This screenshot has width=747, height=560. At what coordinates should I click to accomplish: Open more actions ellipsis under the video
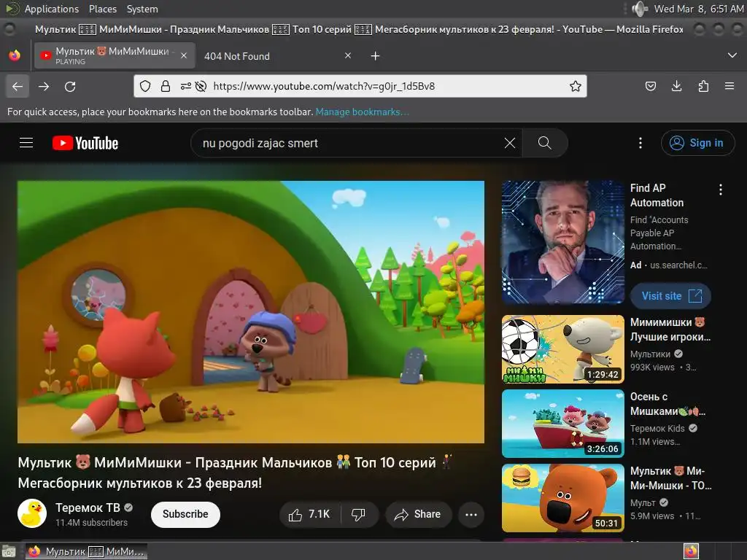coord(471,514)
